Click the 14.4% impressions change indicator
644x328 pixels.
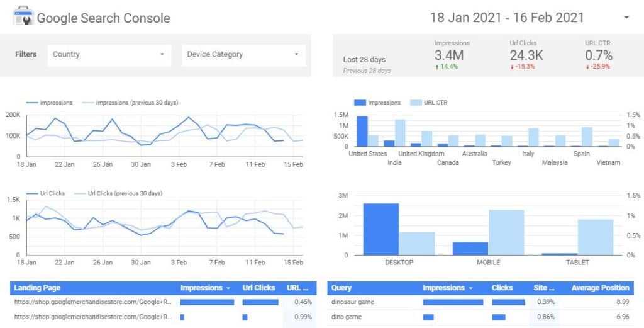[446, 67]
